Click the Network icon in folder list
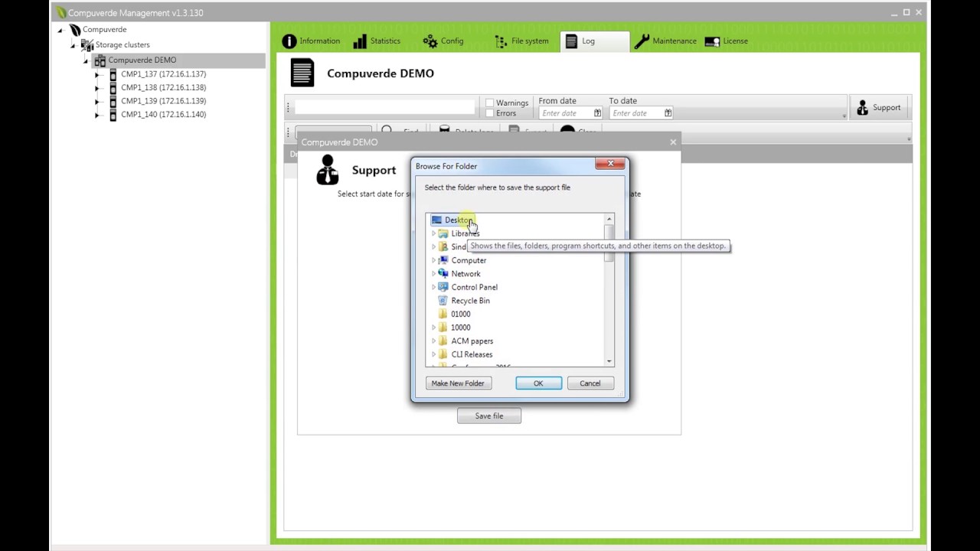Screen dimensions: 980x551 tap(443, 274)
